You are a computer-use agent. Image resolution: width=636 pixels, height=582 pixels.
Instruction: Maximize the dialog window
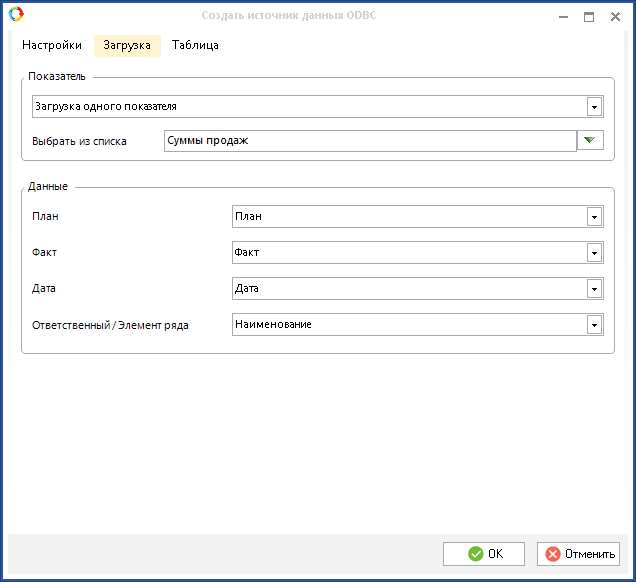(589, 16)
